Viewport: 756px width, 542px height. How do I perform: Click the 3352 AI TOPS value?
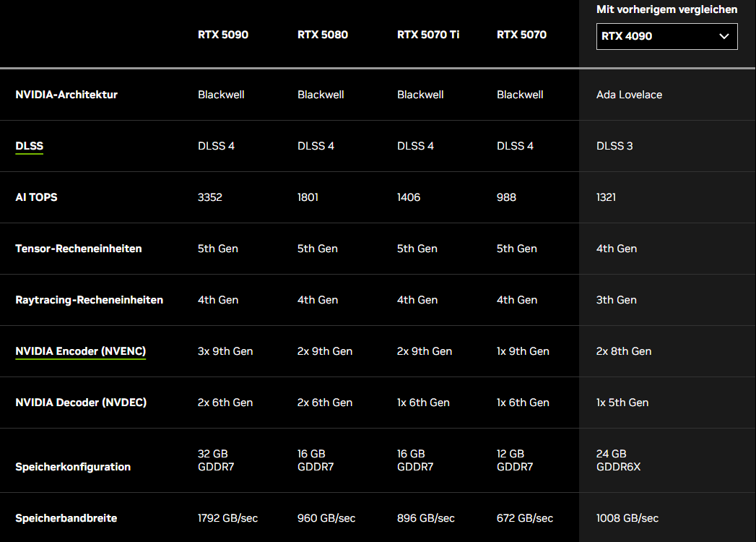(x=210, y=197)
